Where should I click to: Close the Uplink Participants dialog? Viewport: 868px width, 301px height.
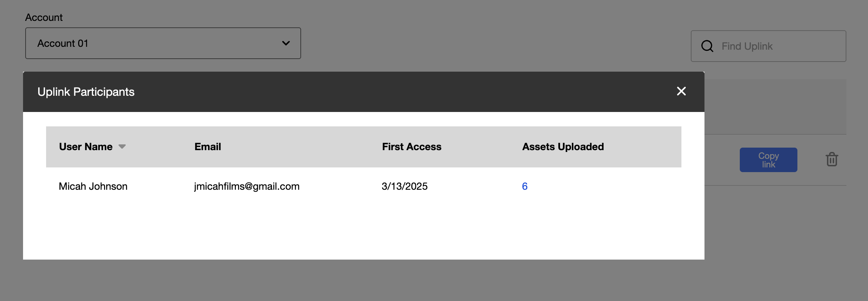[x=681, y=91]
